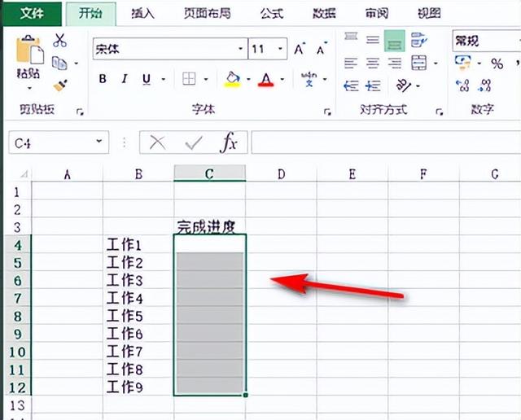Click the accounting number format icon

[463, 63]
